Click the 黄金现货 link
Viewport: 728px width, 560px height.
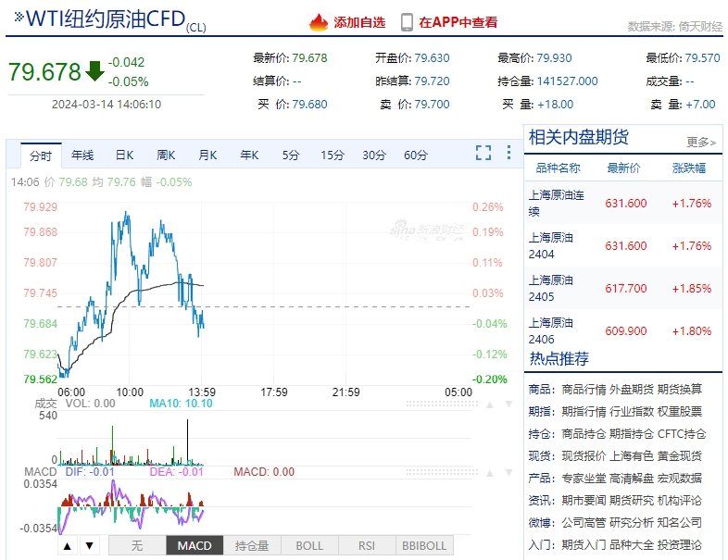(680, 456)
